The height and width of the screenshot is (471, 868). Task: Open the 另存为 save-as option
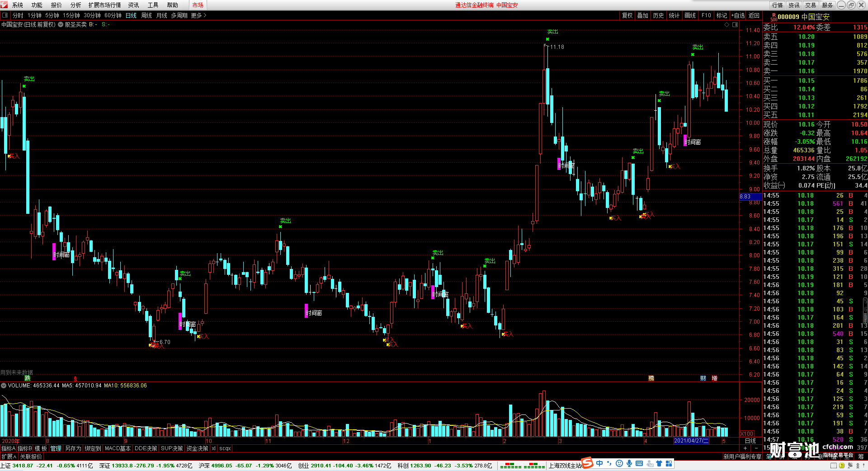pos(73,448)
